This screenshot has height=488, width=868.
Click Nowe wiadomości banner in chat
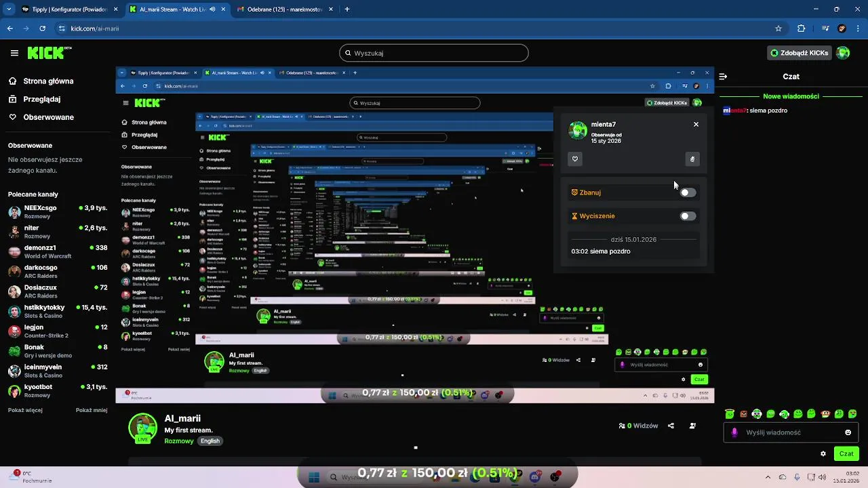[791, 96]
